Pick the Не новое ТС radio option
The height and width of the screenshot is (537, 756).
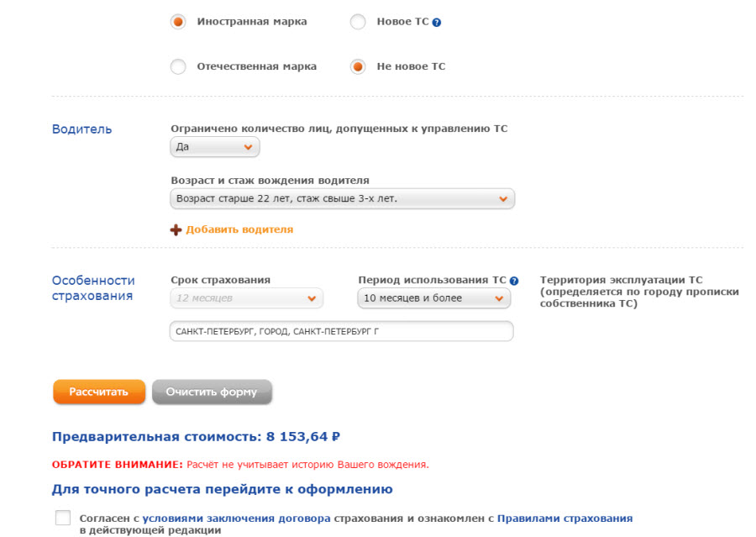358,67
